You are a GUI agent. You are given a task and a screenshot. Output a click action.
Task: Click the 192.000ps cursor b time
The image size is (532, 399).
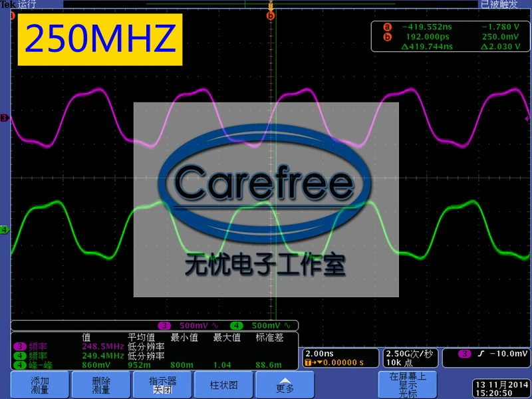point(428,37)
